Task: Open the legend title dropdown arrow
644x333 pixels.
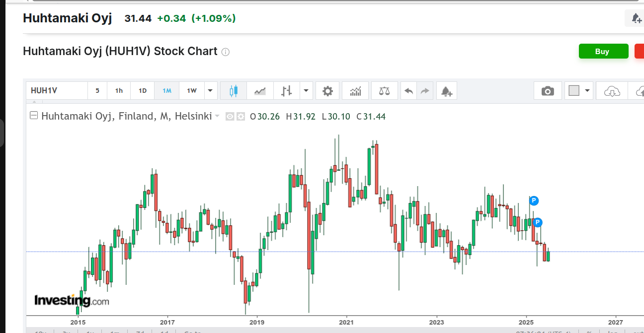Action: pyautogui.click(x=217, y=117)
